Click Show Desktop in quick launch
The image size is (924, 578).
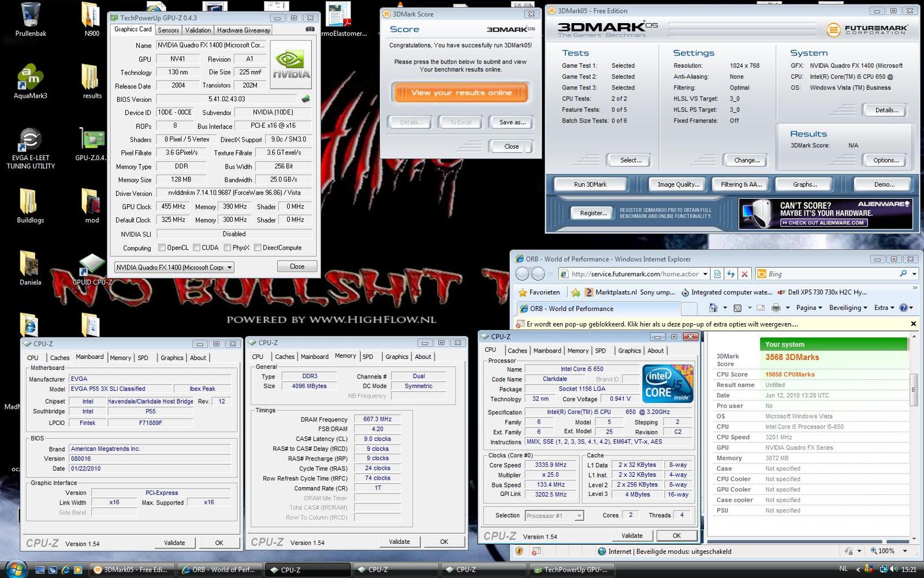click(x=40, y=570)
